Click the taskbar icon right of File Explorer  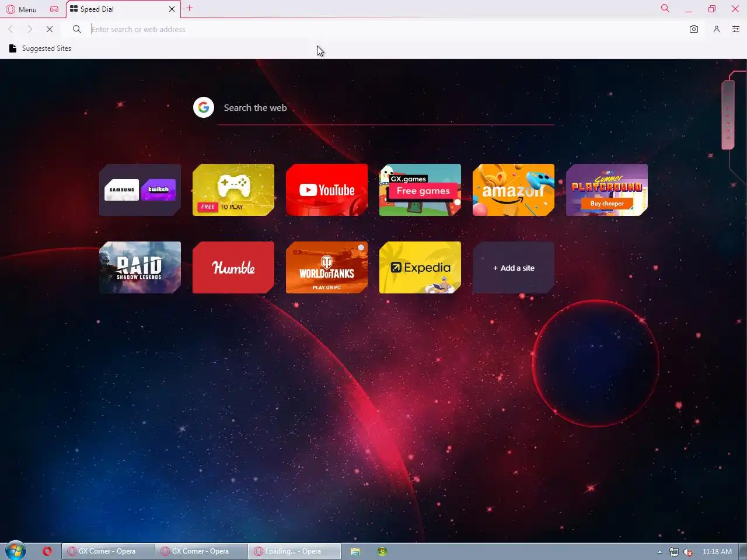click(382, 551)
